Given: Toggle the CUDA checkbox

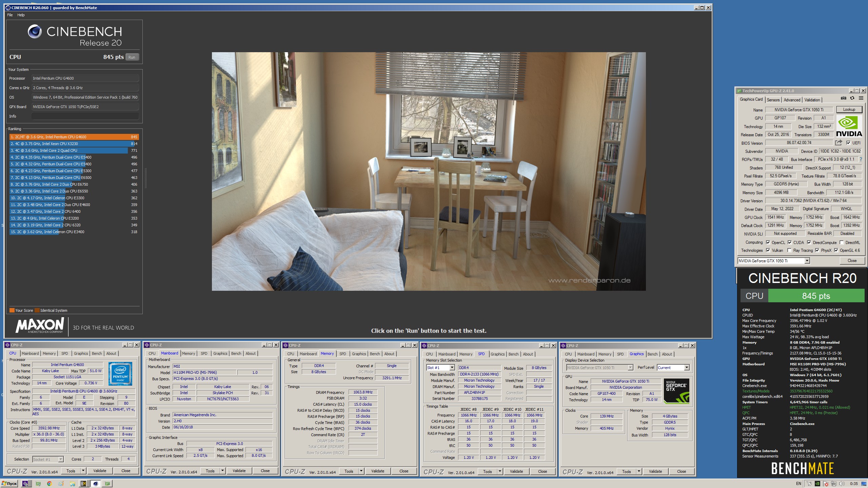Looking at the screenshot, I should point(790,242).
